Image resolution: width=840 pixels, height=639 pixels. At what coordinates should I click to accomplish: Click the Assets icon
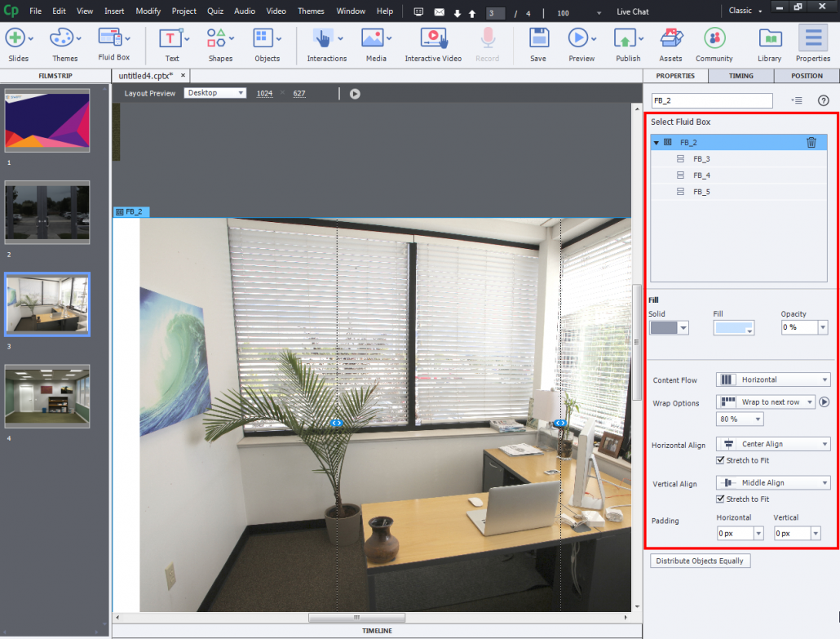(670, 38)
